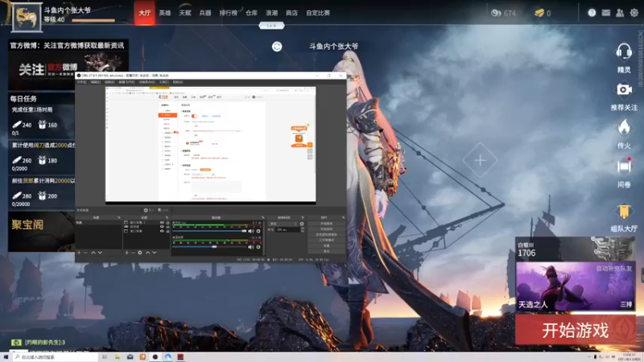
Task: Open the 传火 flame icon
Action: [x=624, y=127]
